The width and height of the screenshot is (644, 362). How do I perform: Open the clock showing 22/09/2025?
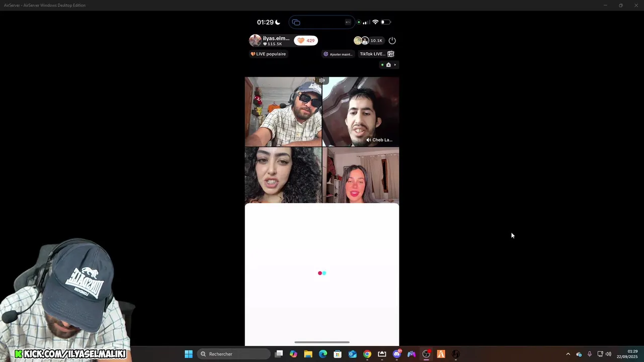point(627,354)
